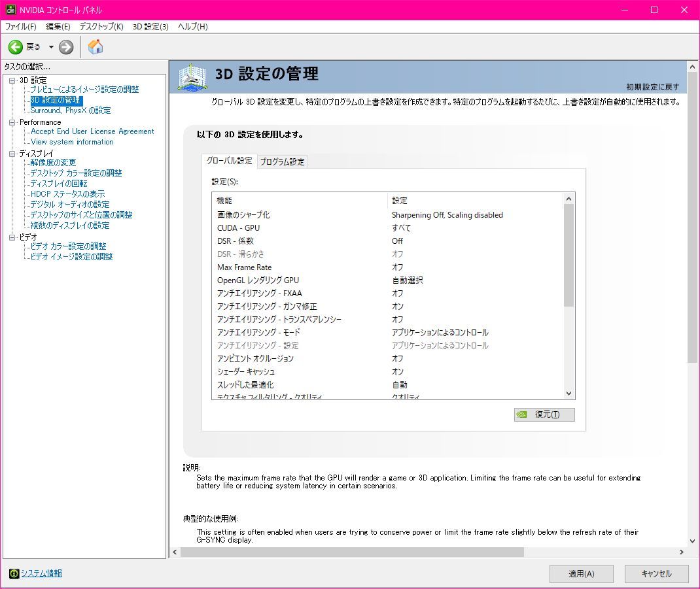Select the アンチエイリアシング - トランスペアレンシー row
This screenshot has width=700, height=589.
tap(387, 320)
